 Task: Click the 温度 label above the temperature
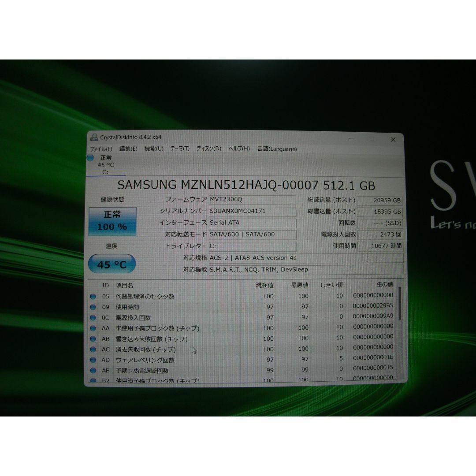pos(112,246)
